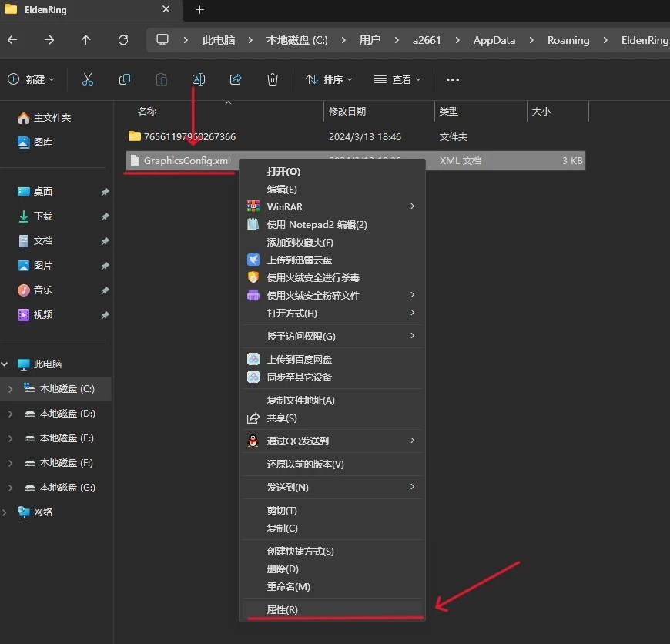
Task: Select 删除(D) in context menu
Action: coord(333,569)
